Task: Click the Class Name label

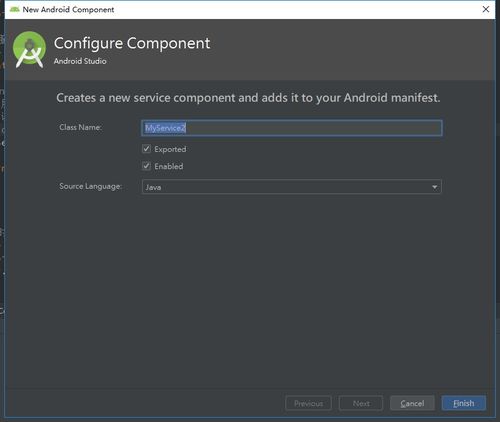Action: (x=80, y=127)
